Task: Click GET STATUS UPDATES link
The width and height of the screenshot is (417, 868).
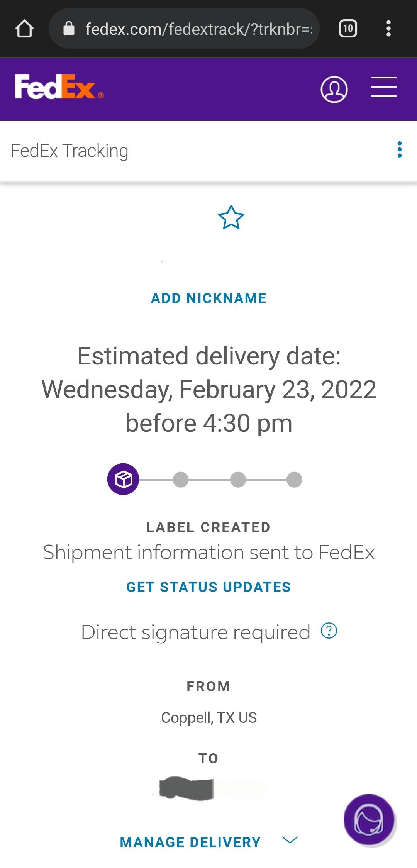Action: point(208,587)
